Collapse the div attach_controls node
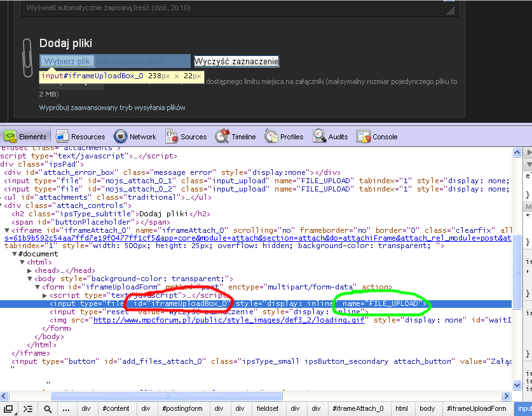This screenshot has width=532, height=416. [1, 205]
